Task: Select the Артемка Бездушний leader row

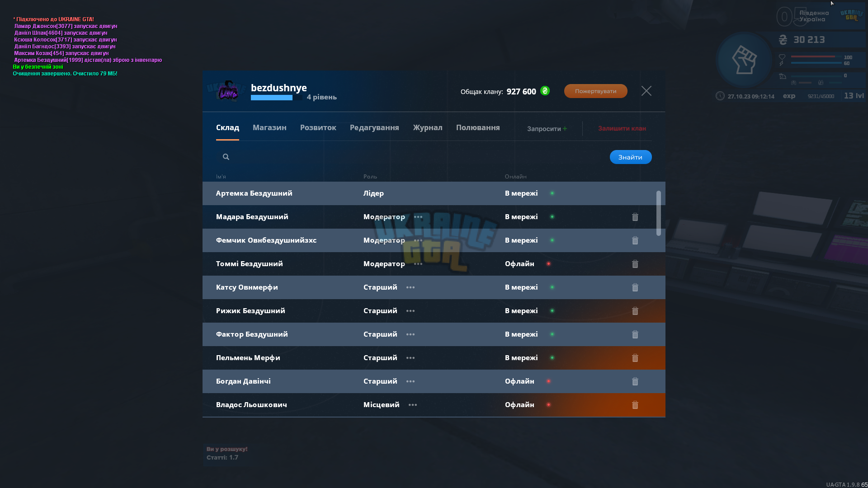Action: (434, 193)
